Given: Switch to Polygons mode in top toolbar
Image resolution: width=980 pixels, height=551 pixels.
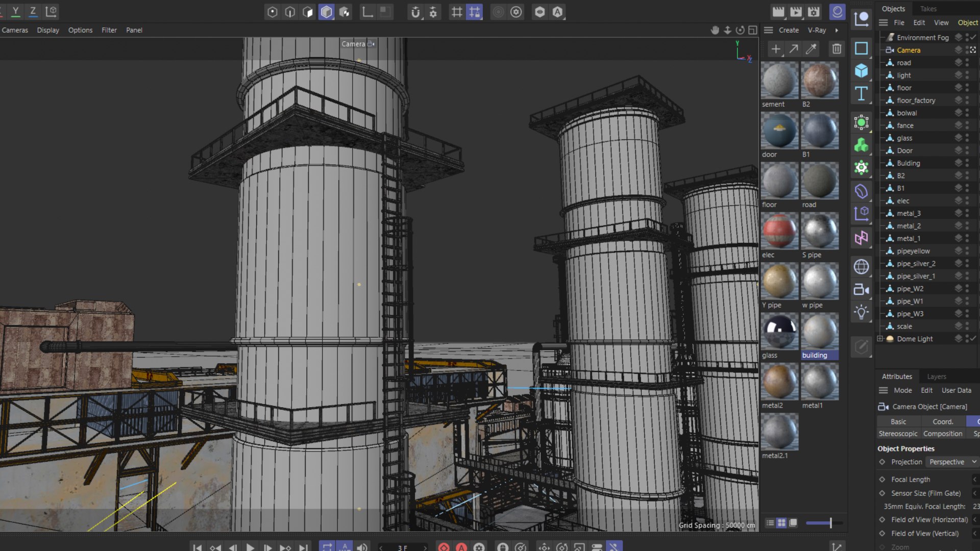Looking at the screenshot, I should [x=308, y=12].
